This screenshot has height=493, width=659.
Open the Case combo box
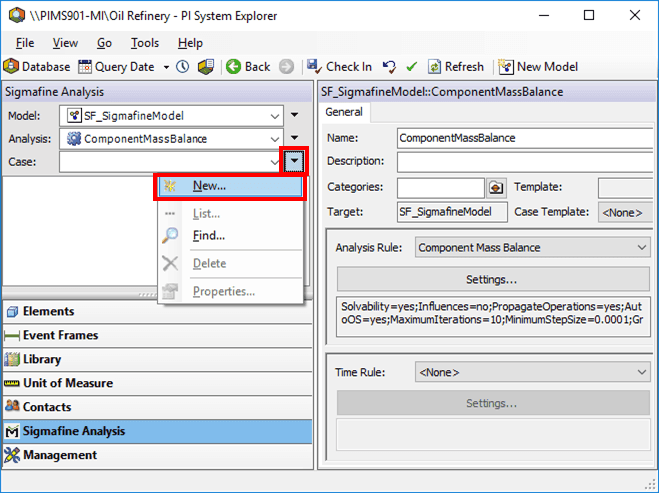(x=171, y=162)
